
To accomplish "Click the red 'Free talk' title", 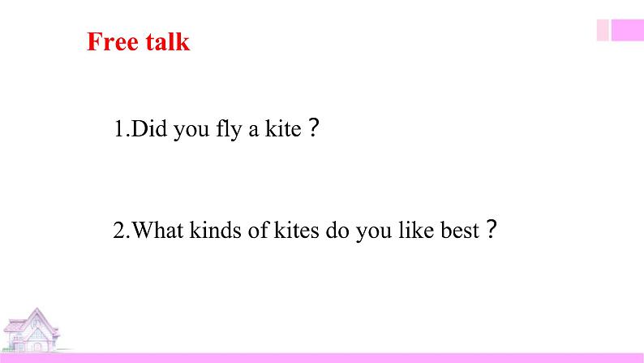I will [139, 41].
